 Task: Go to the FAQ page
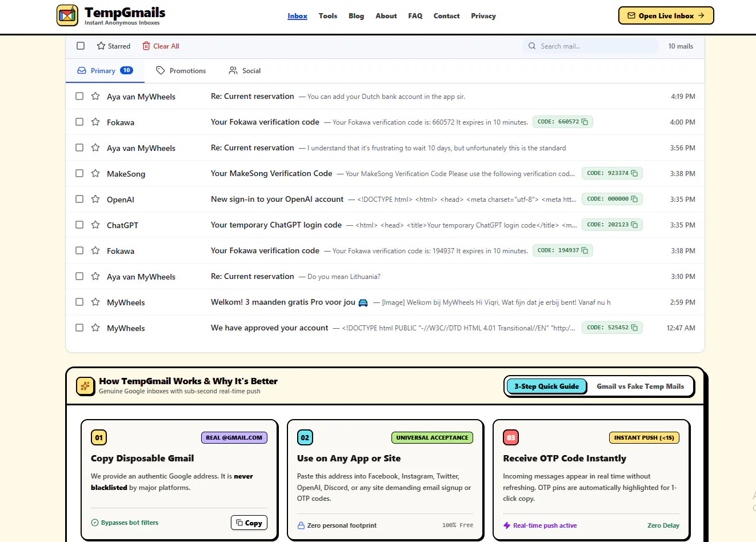[x=415, y=16]
